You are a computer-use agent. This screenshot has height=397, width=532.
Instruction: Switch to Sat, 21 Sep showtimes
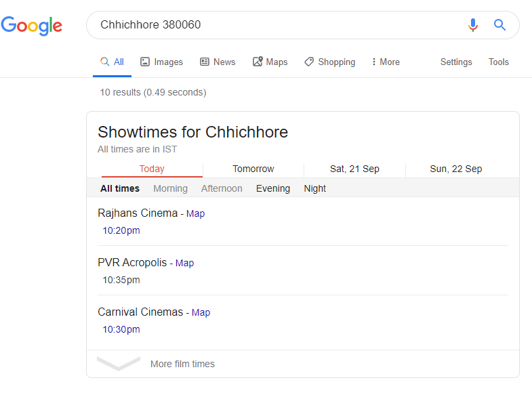[354, 169]
